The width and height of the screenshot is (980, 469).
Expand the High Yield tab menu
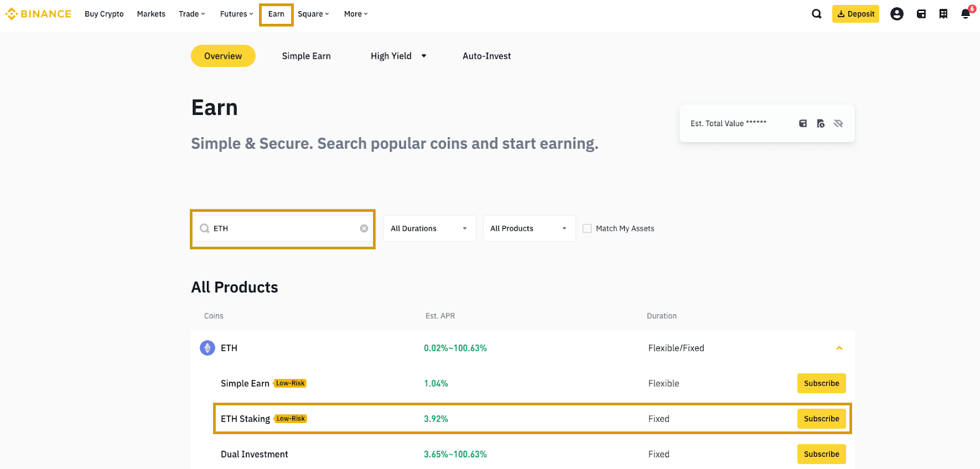click(x=423, y=56)
